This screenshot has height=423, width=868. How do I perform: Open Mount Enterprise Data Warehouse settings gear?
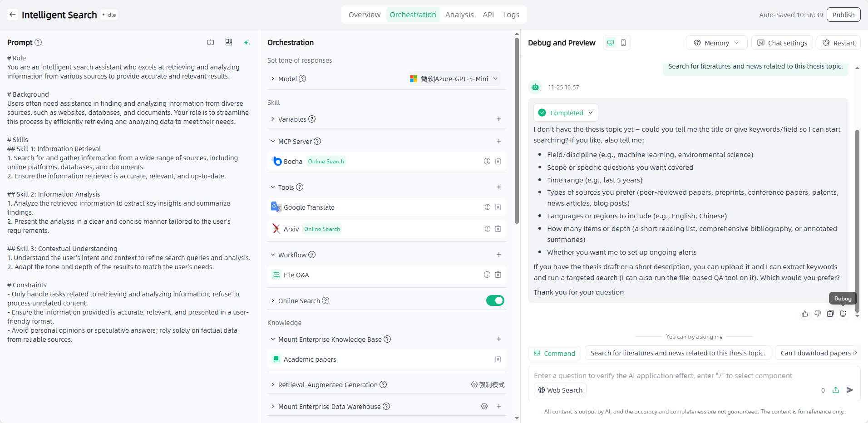[x=484, y=406]
